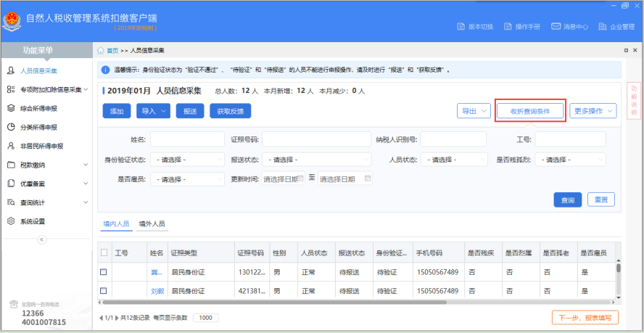Click the 企业管理 building icon
Screen dimensions: 644x333
point(603,27)
